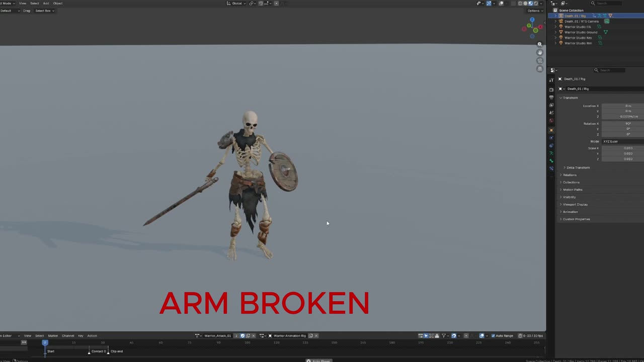
Task: Open the Physics properties tab icon
Action: click(551, 138)
